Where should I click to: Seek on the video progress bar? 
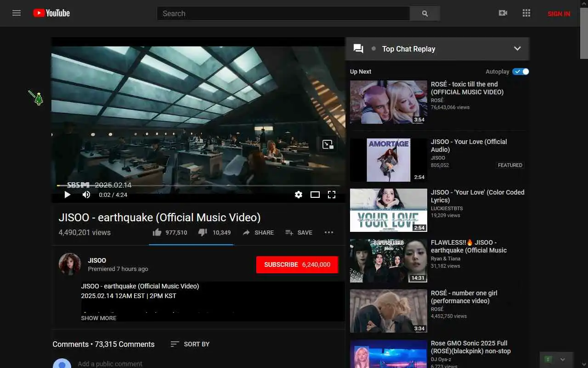(198, 185)
